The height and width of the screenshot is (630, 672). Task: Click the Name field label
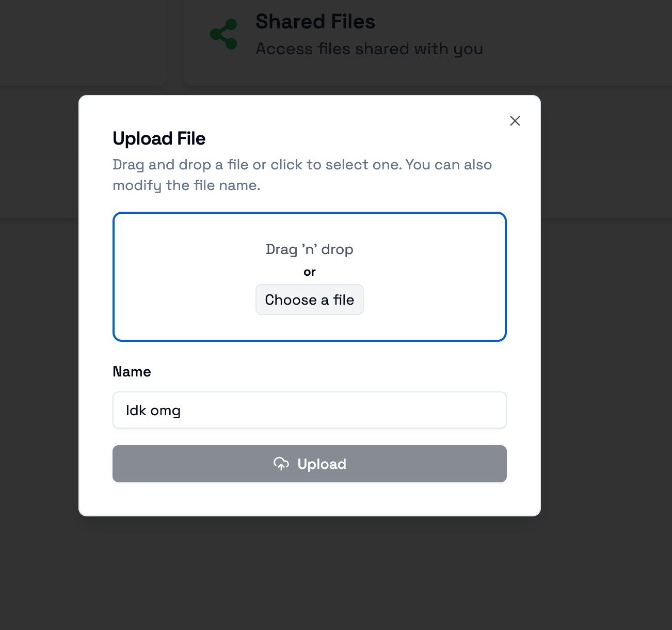[x=132, y=372]
